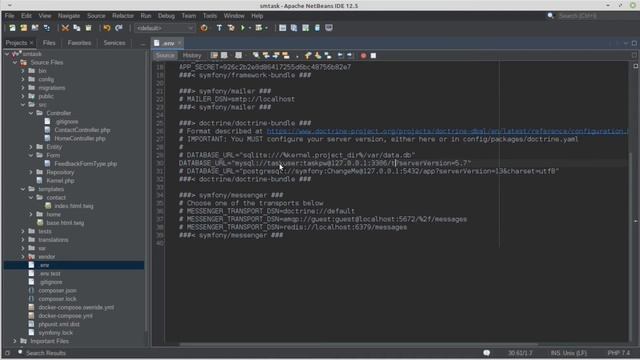Expand the migrations folder
This screenshot has width=640, height=360.
(23, 88)
